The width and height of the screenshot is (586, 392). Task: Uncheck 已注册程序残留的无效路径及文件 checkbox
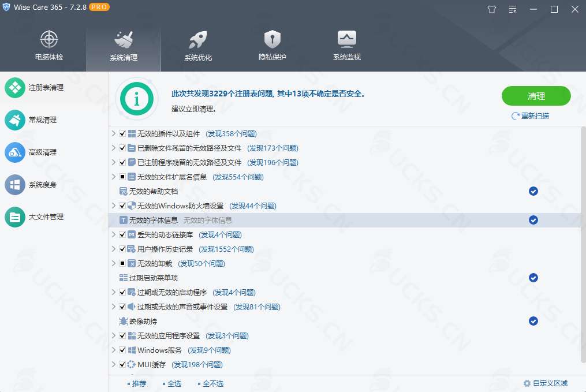click(122, 162)
